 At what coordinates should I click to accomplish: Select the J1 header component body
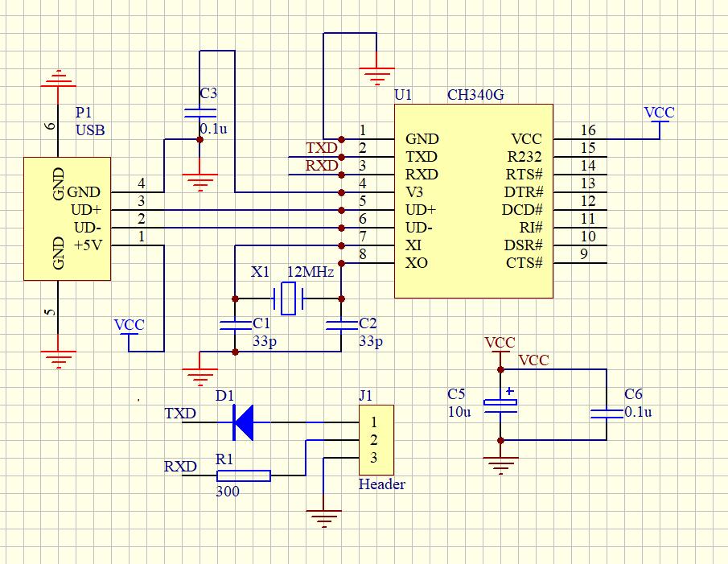(376, 440)
